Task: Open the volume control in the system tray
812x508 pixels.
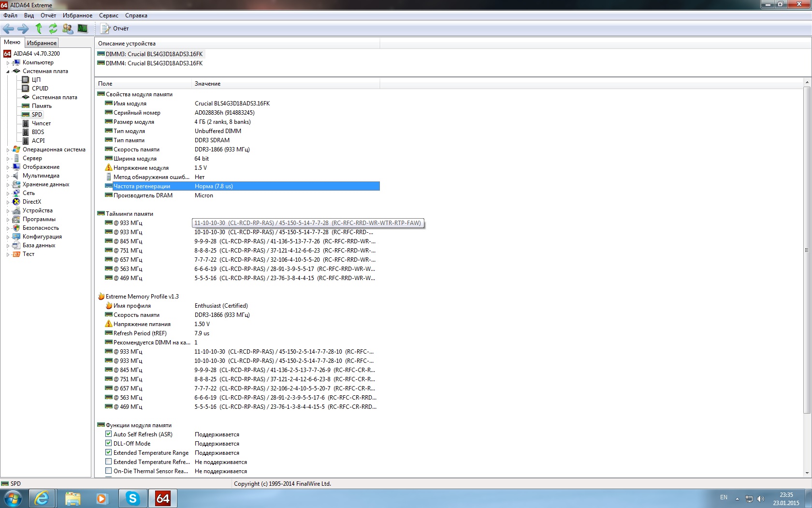Action: (x=761, y=498)
